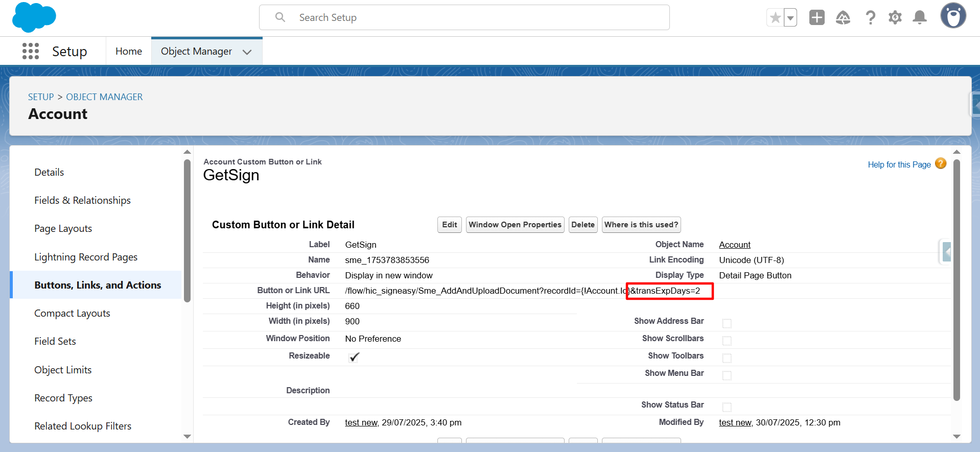Click the search magnifier icon
This screenshot has height=452, width=980.
click(280, 17)
